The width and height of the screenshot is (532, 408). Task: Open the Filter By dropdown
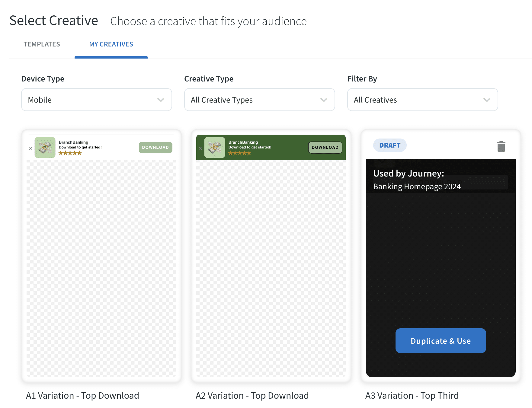tap(422, 100)
